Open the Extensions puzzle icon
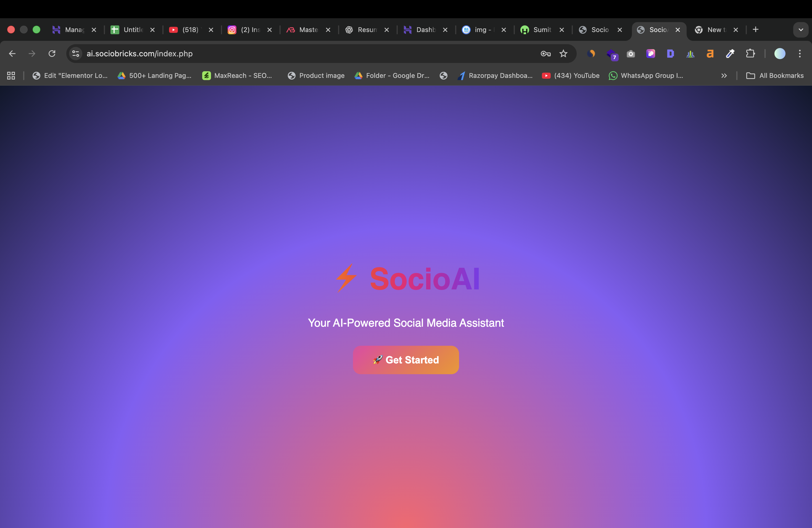 750,54
